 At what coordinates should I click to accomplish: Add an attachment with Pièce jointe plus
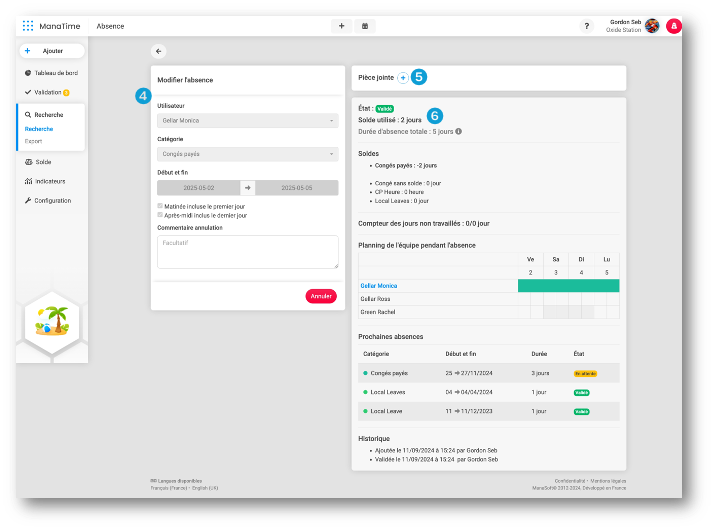[x=402, y=77]
